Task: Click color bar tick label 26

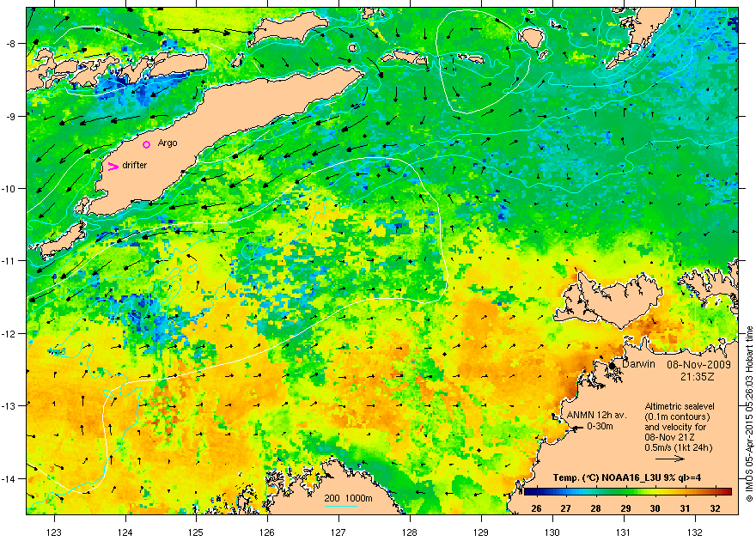Action: pyautogui.click(x=536, y=508)
